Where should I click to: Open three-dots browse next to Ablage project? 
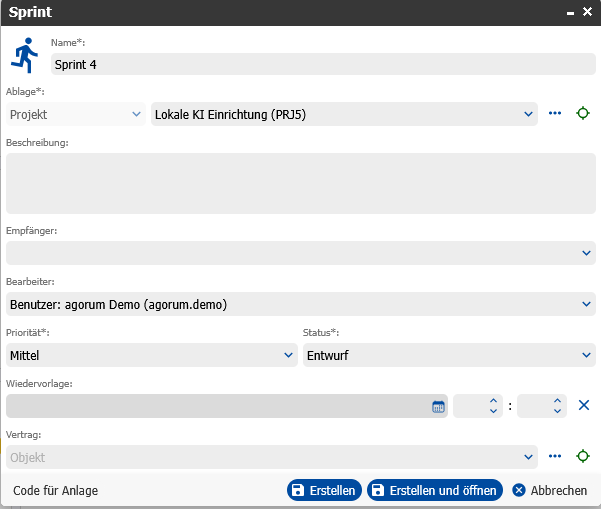click(x=555, y=113)
